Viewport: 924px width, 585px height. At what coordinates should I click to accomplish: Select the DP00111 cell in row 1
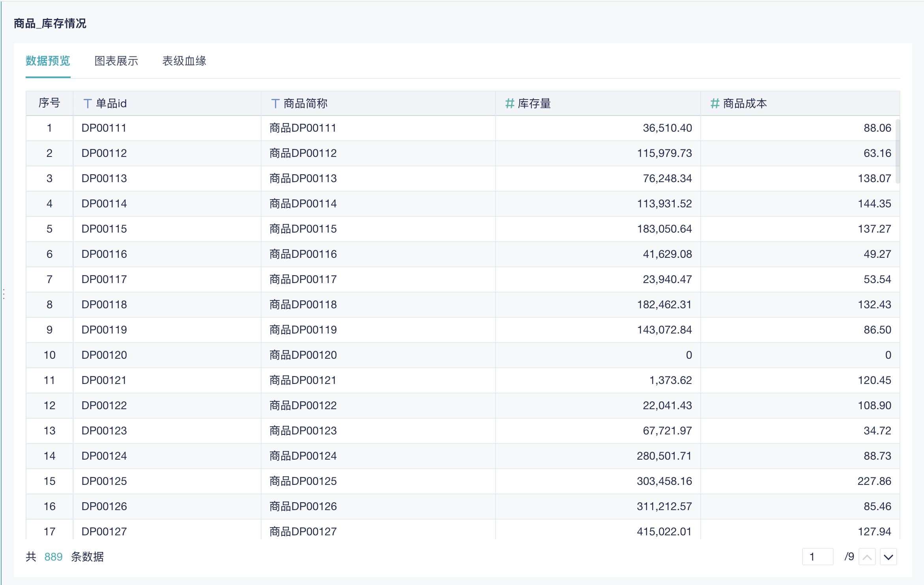(104, 128)
